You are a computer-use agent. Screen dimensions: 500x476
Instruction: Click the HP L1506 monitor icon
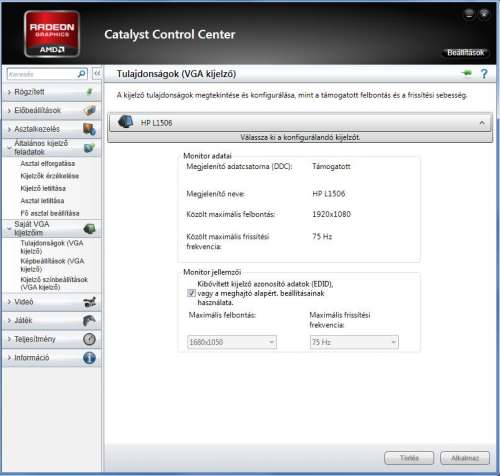pos(126,122)
